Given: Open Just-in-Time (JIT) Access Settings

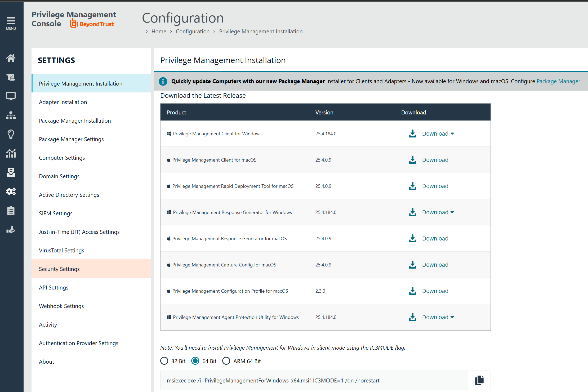Looking at the screenshot, I should coord(91,232).
